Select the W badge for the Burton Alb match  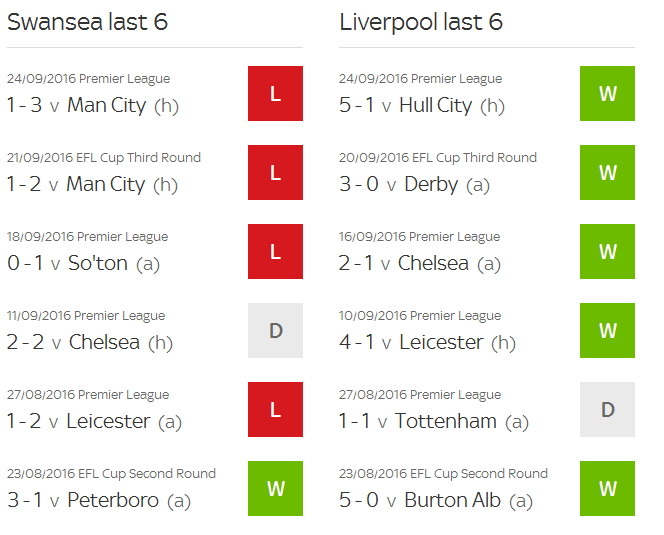(607, 488)
